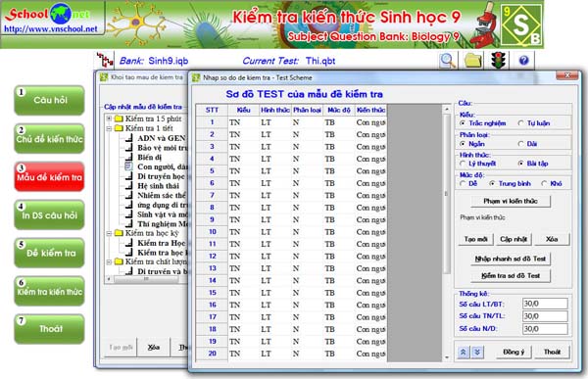
Task: Click the SB9 logo in banner
Action: pos(521,24)
